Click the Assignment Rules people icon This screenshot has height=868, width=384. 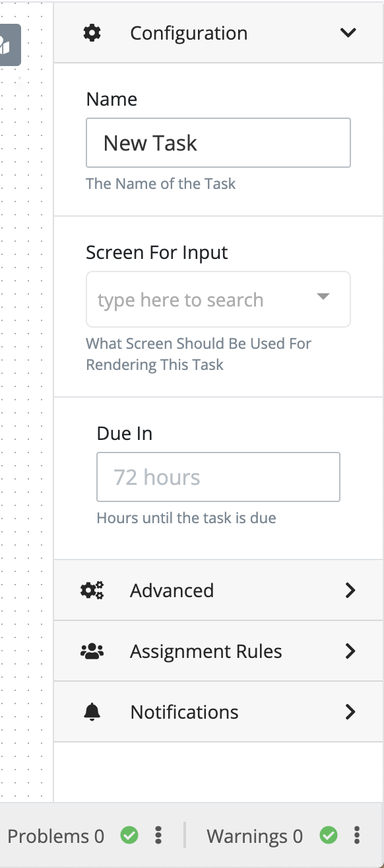92,651
